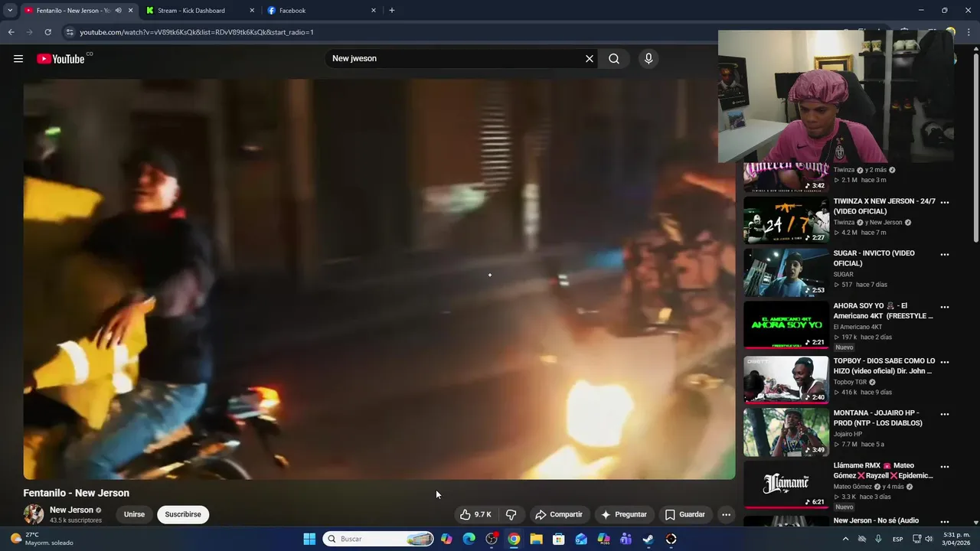This screenshot has width=980, height=551.
Task: Close the Kick Dashboard tab
Action: (x=252, y=11)
